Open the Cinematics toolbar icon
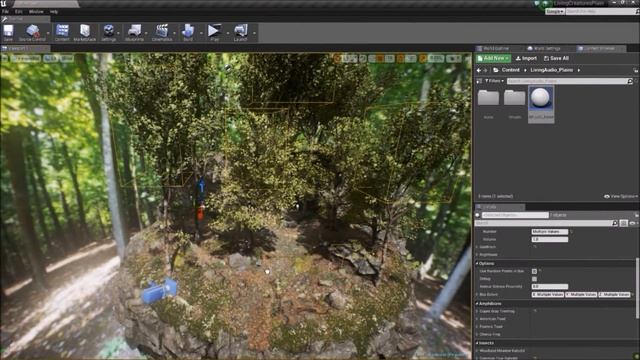The image size is (640, 360). (x=162, y=32)
